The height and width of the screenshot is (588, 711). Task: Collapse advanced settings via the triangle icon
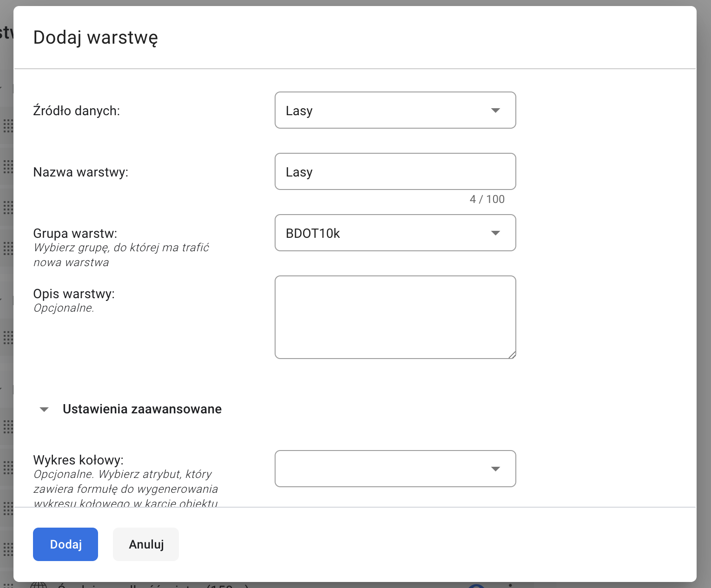[x=44, y=410]
